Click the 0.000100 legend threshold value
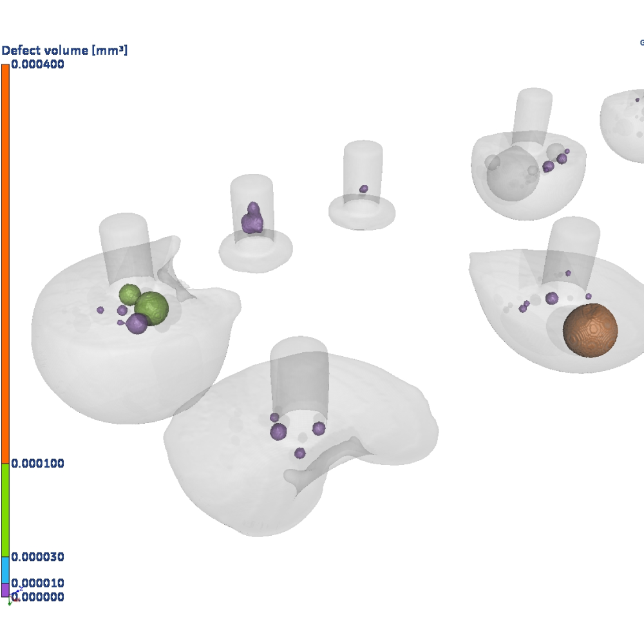 point(37,463)
